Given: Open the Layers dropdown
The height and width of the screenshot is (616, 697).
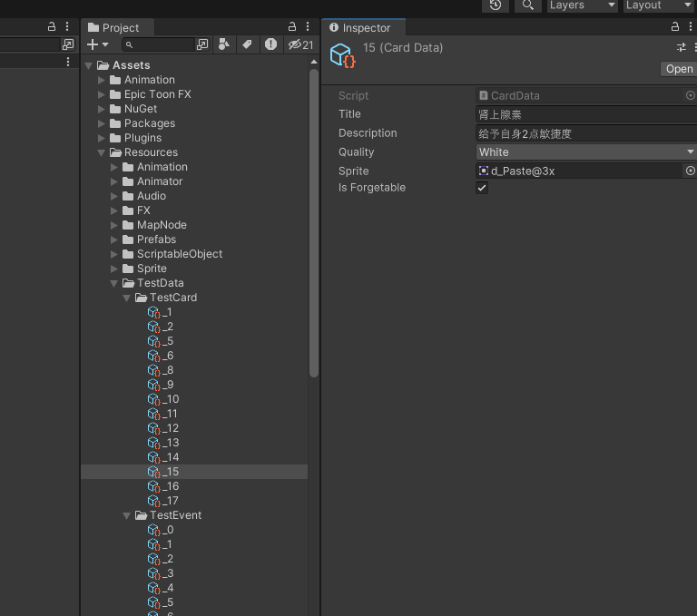Looking at the screenshot, I should click(581, 5).
